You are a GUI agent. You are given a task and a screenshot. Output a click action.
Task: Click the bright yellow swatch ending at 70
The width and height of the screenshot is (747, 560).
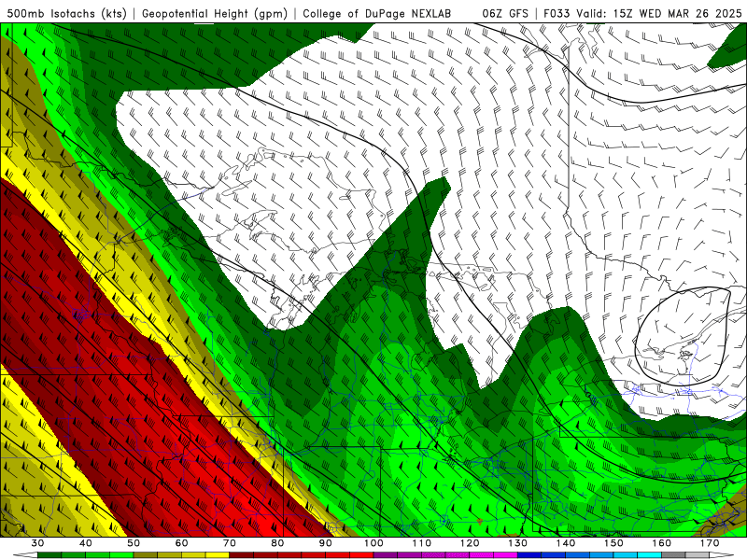(218, 555)
